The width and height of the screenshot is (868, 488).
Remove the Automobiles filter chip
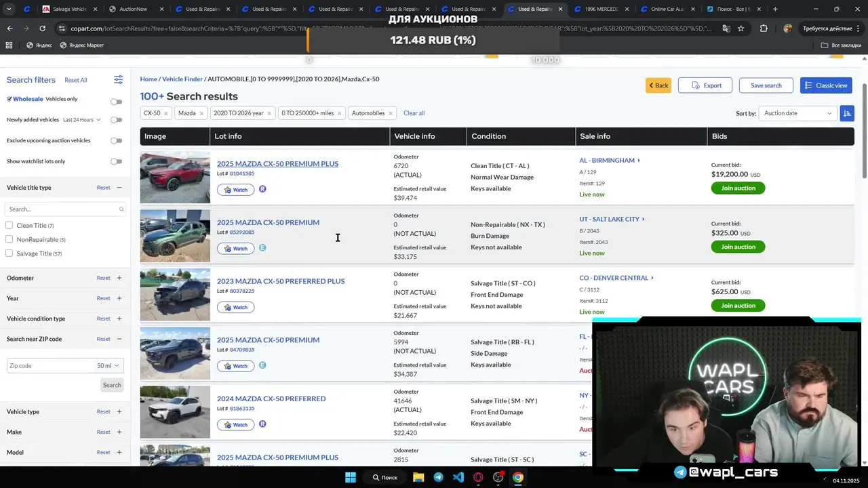(391, 113)
